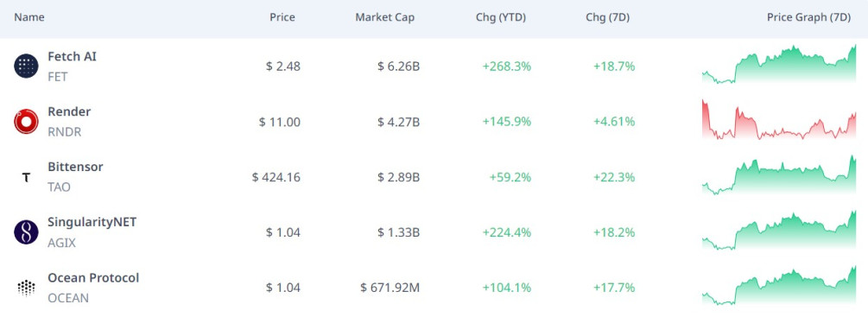The height and width of the screenshot is (317, 868).
Task: Click the Bittensor TAO logo icon
Action: pos(26,178)
